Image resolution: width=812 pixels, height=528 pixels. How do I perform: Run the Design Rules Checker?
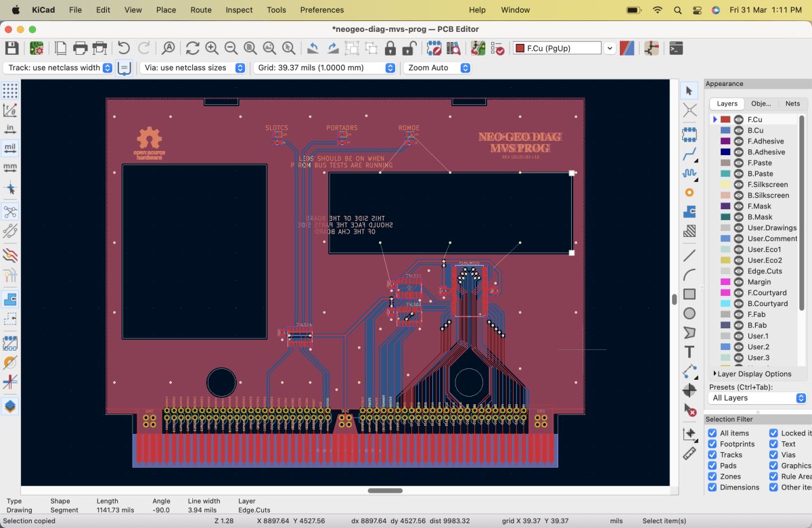coord(497,48)
